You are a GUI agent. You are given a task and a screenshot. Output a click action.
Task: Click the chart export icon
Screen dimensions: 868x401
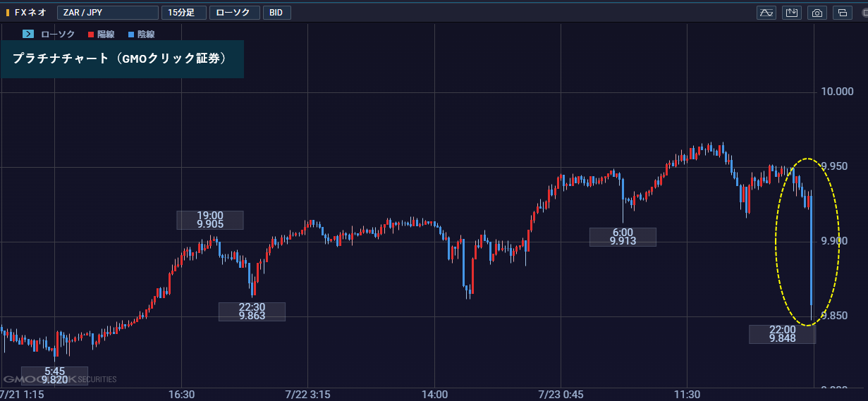792,13
